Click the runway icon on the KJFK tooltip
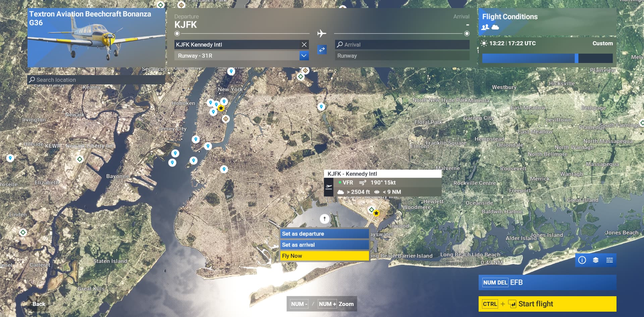Viewport: 644px width, 317px height. tap(329, 187)
